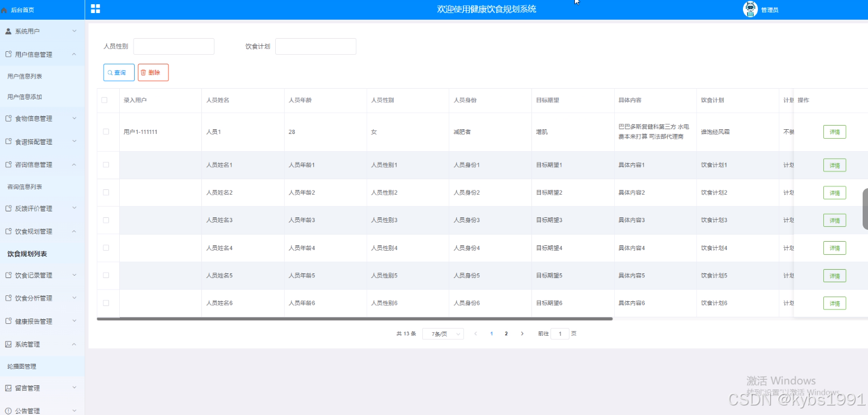
Task: Check the row for 人员姓名3
Action: pos(106,220)
